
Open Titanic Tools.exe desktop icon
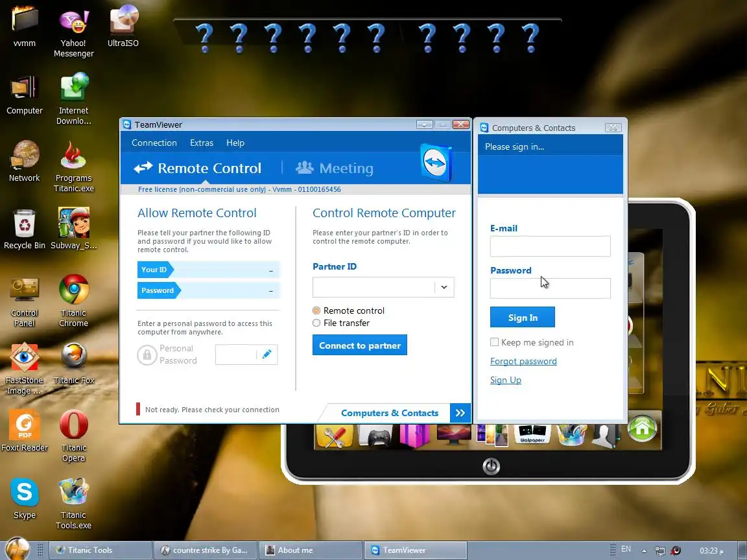(73, 504)
